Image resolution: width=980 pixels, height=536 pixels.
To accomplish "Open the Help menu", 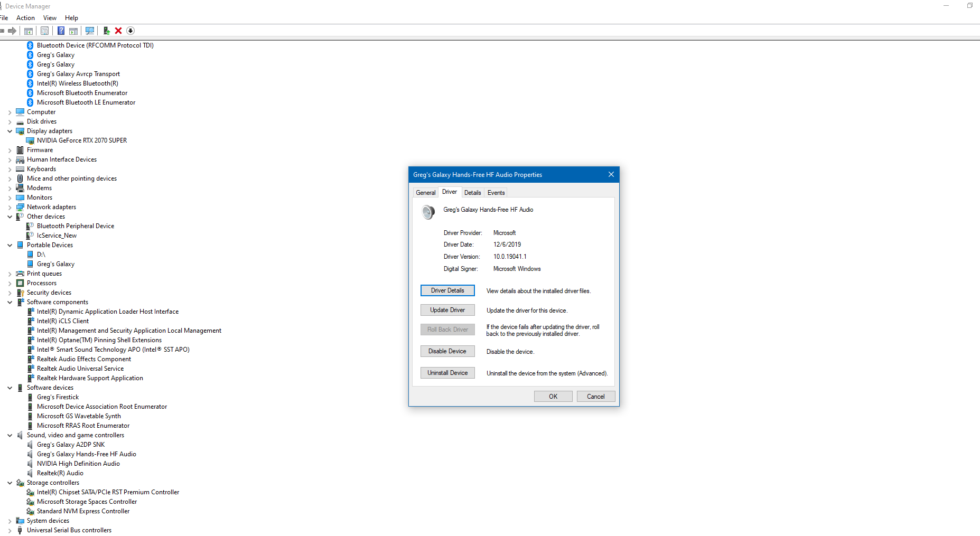I will tap(71, 18).
